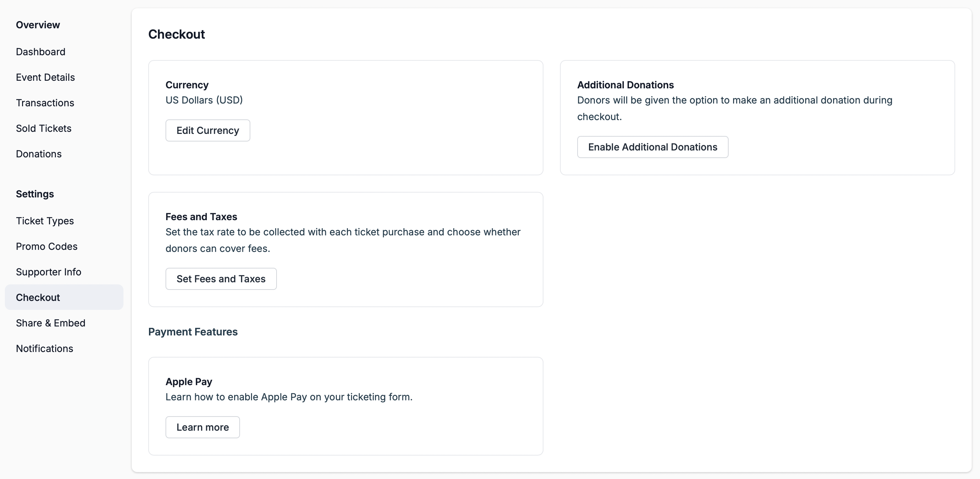
Task: Select the Checkout sidebar item
Action: [x=64, y=297]
